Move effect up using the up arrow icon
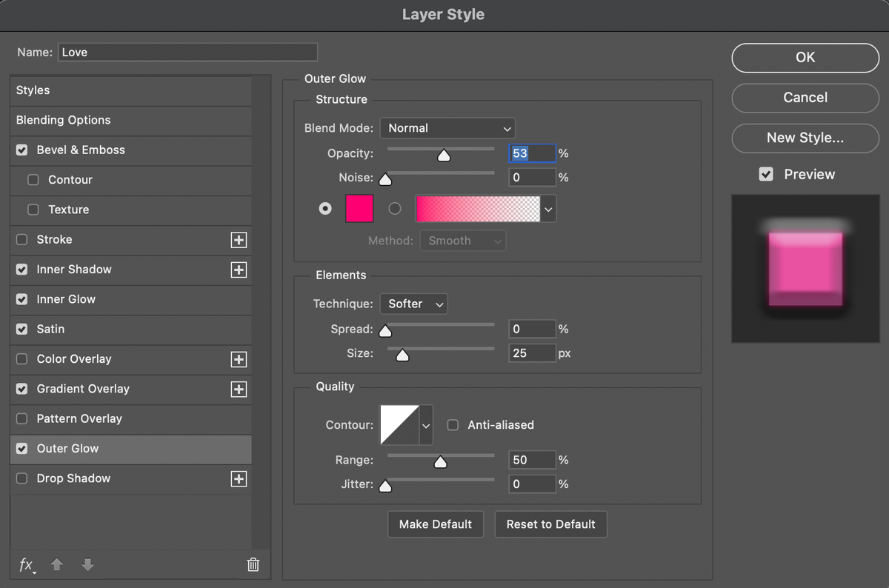 pos(57,565)
